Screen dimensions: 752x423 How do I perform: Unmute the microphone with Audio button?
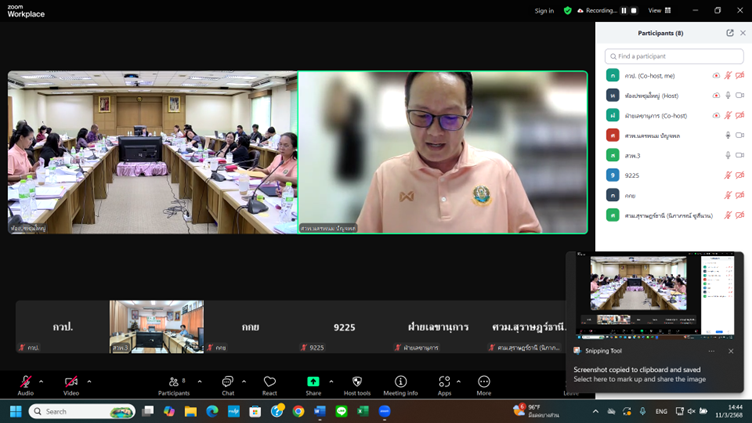point(25,385)
